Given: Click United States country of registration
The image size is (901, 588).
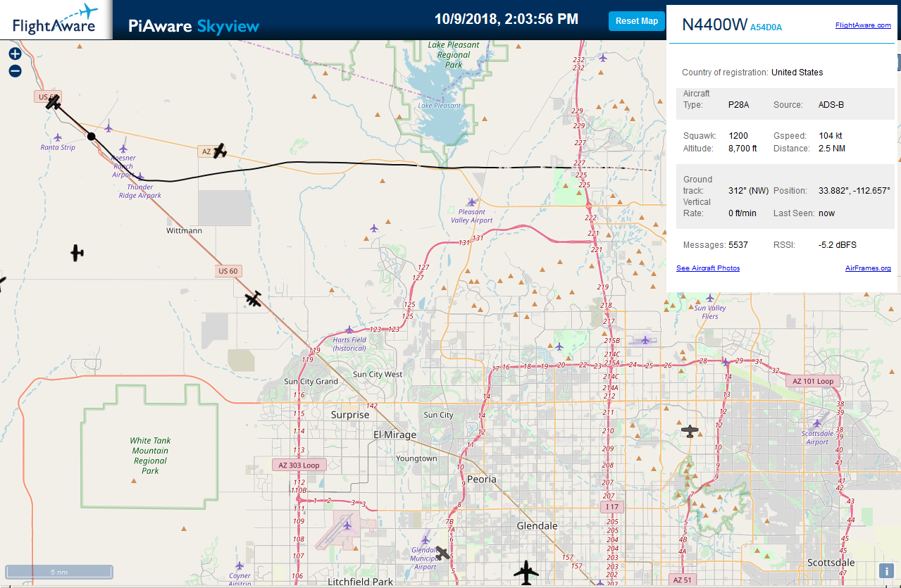Looking at the screenshot, I should point(797,73).
